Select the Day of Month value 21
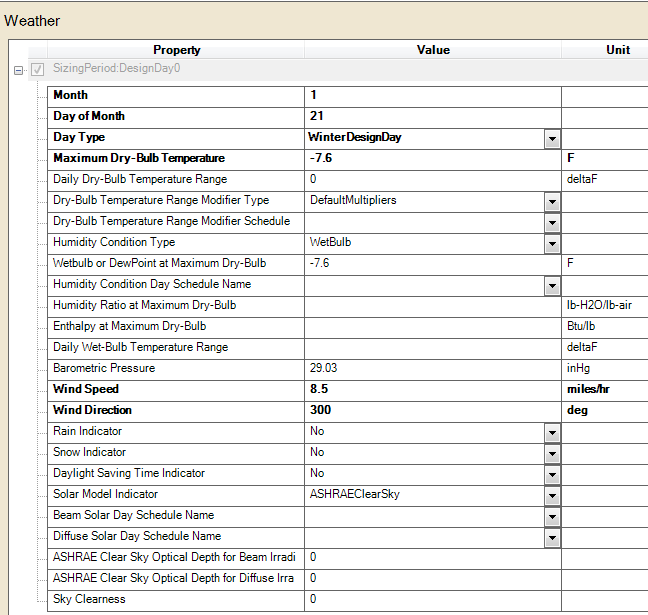The width and height of the screenshot is (648, 615). [433, 118]
